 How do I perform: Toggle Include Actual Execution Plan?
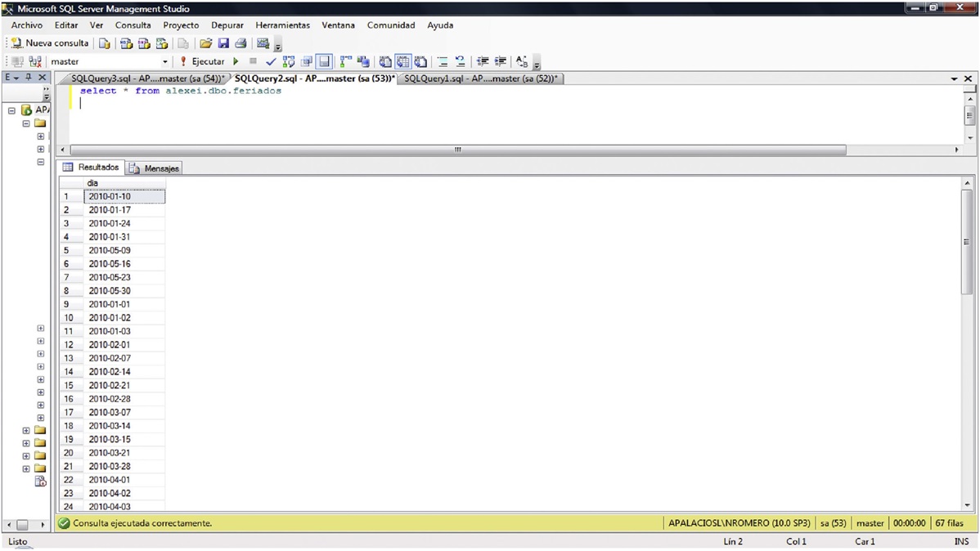pyautogui.click(x=344, y=61)
